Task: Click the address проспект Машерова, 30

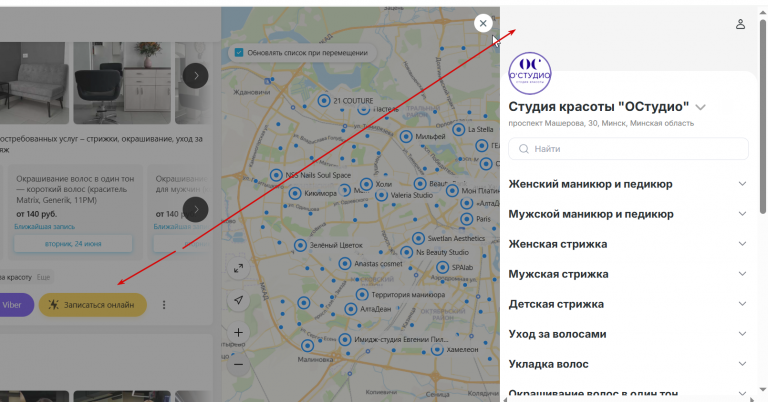Action: click(601, 123)
